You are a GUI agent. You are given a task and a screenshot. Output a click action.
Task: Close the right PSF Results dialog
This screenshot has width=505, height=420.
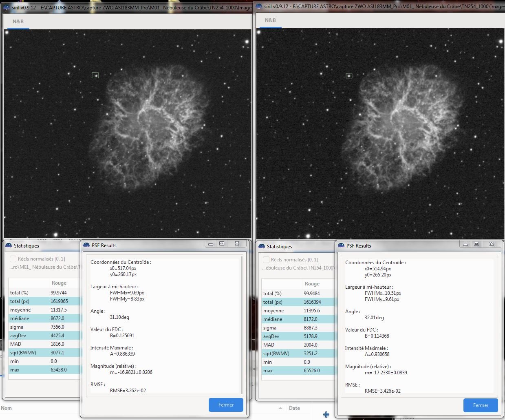tap(492, 244)
